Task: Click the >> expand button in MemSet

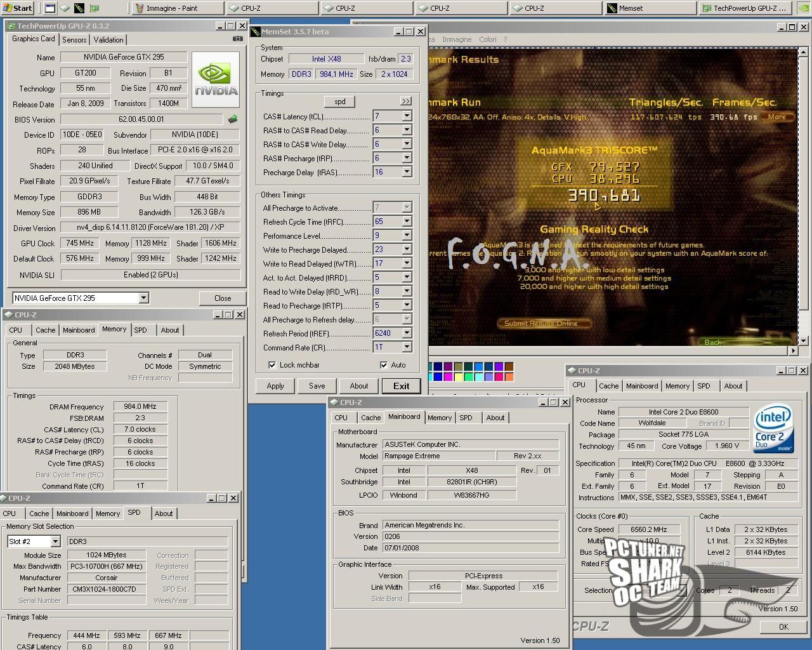Action: (x=405, y=102)
